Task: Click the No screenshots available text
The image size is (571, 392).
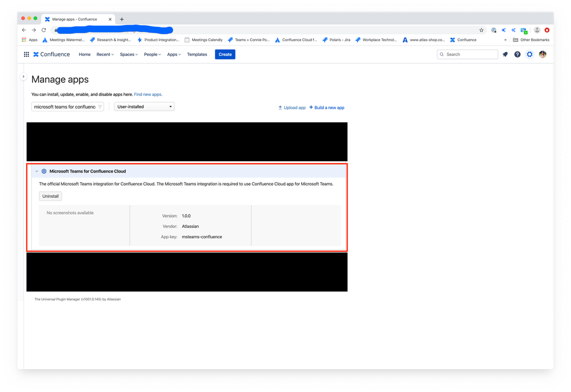Action: click(70, 213)
